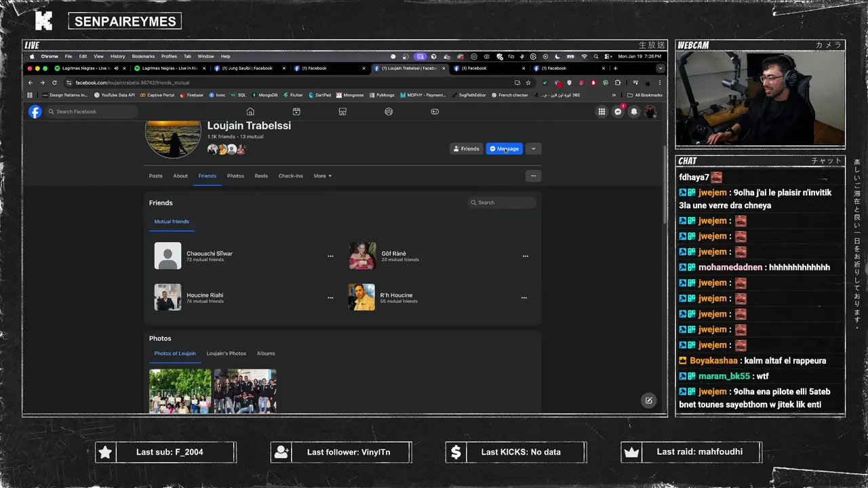Viewport: 868px width, 488px height.
Task: Open the first group photo thumbnail
Action: (180, 391)
